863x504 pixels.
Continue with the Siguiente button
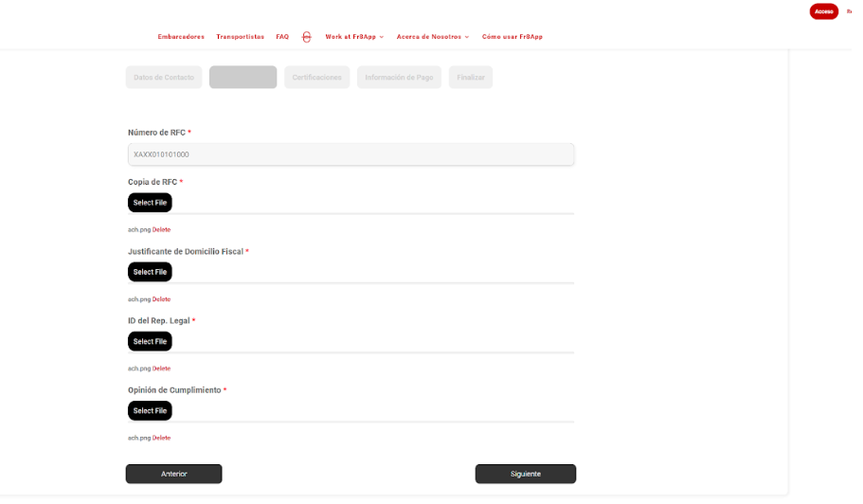point(526,474)
